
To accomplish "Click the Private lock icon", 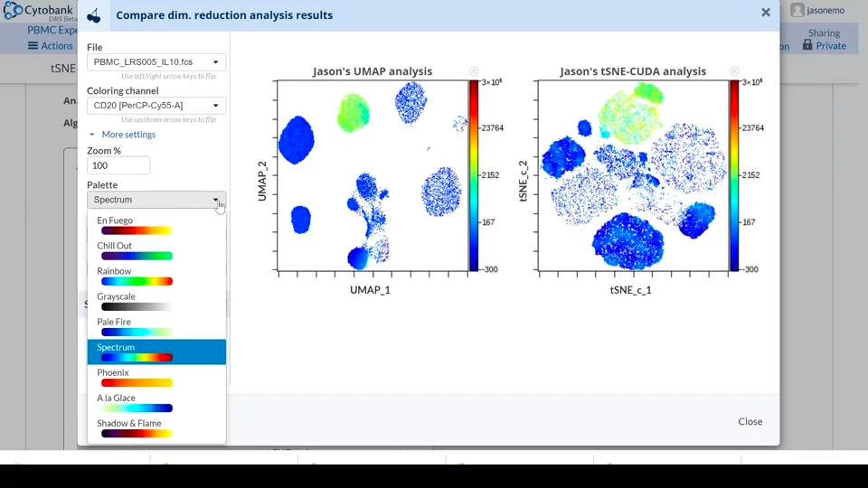I will (807, 45).
